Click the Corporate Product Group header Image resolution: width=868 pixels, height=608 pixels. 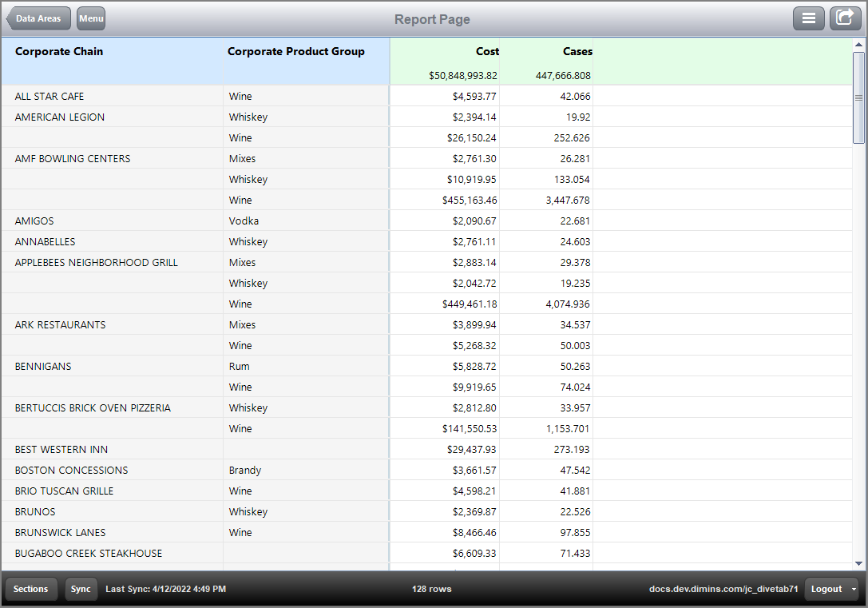pyautogui.click(x=295, y=51)
